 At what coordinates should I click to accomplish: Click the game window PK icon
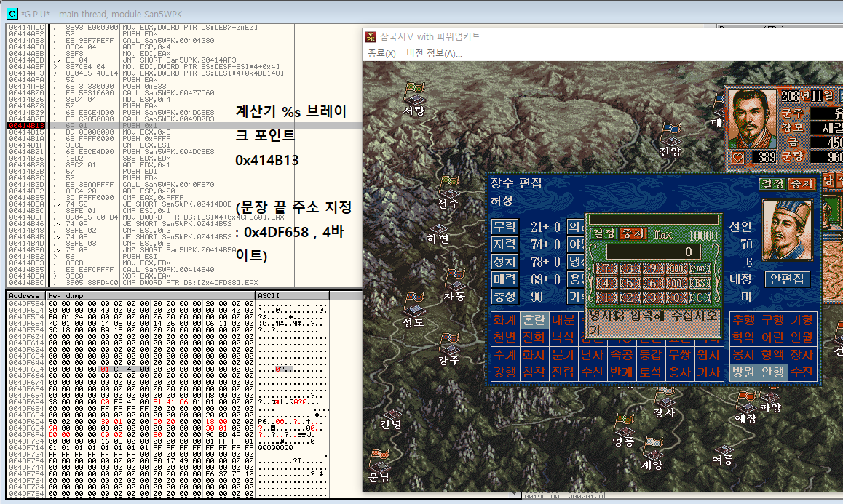click(x=371, y=36)
